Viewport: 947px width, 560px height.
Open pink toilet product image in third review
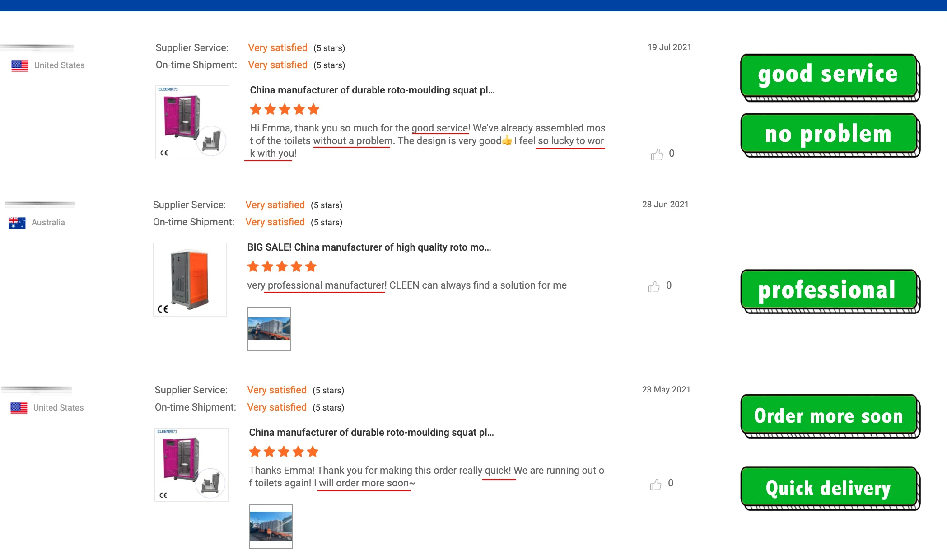tap(191, 465)
